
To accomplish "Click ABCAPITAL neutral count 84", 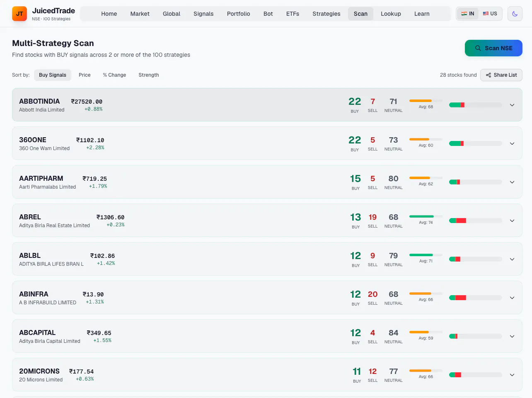I will click(393, 333).
